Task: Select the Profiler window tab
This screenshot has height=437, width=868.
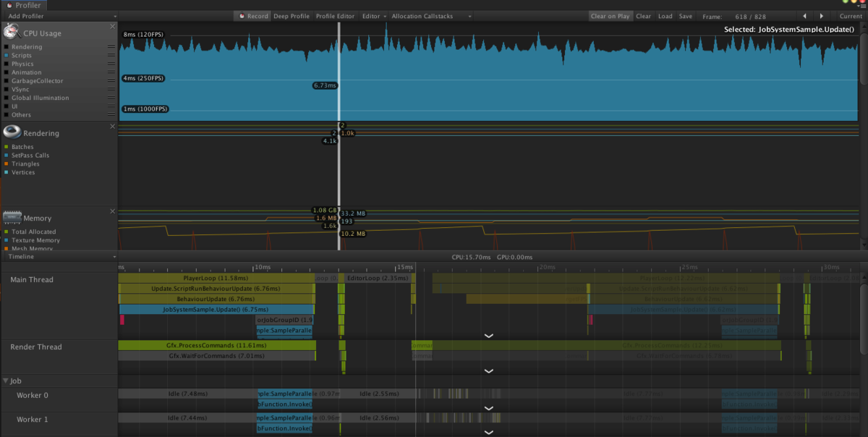Action: pos(25,5)
